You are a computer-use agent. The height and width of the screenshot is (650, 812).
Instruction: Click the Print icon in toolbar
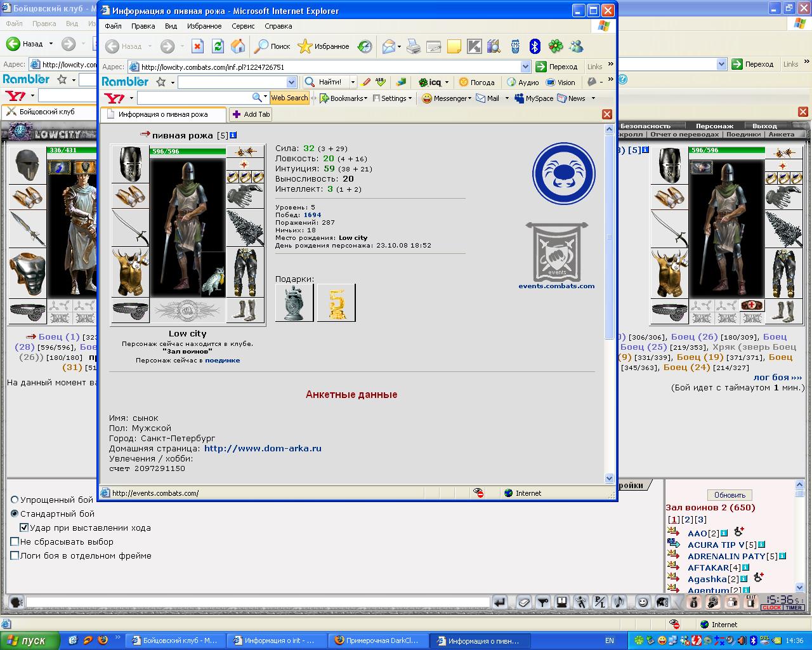coord(414,46)
